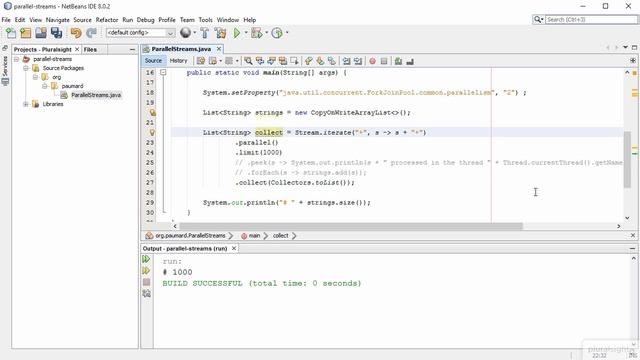
Task: Click the Comment icon in editor toolbar
Action: pos(398,61)
